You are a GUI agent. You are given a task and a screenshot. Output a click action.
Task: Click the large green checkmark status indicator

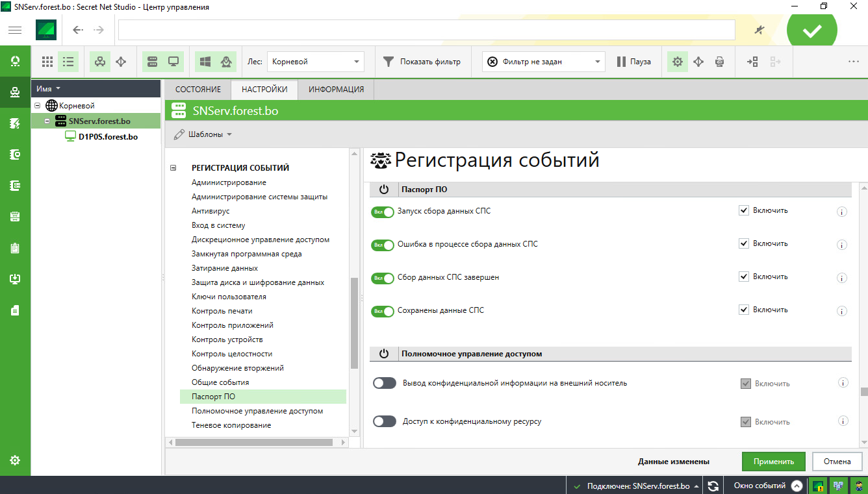[812, 31]
